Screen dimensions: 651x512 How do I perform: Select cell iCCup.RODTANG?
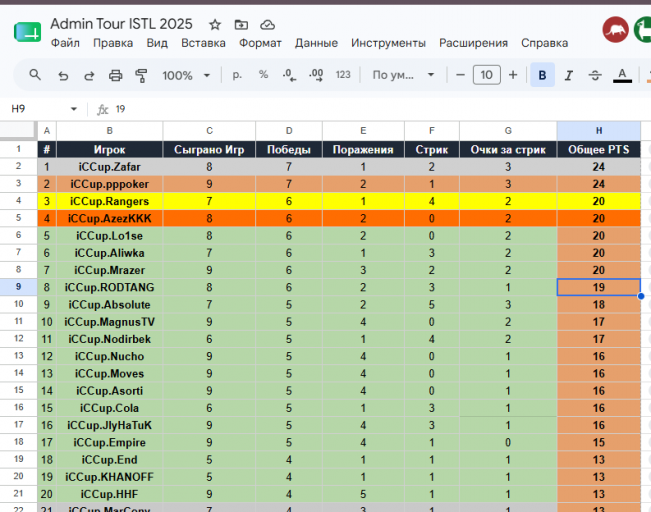110,287
